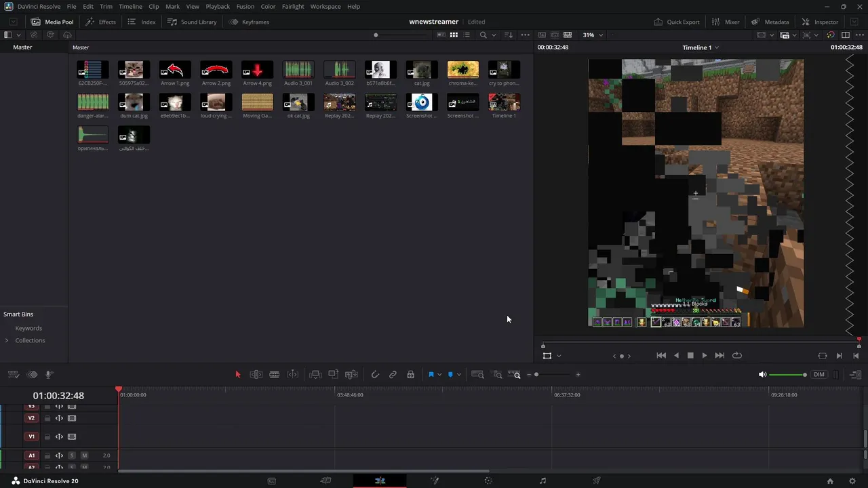Choose the Dynamic Trim Mode icon
The image size is (868, 488).
coord(293,374)
